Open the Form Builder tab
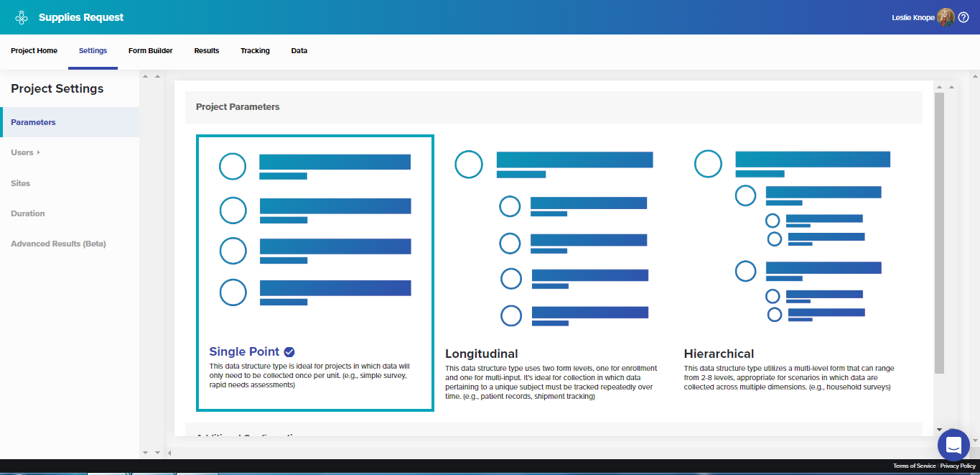This screenshot has height=475, width=980. [x=151, y=51]
